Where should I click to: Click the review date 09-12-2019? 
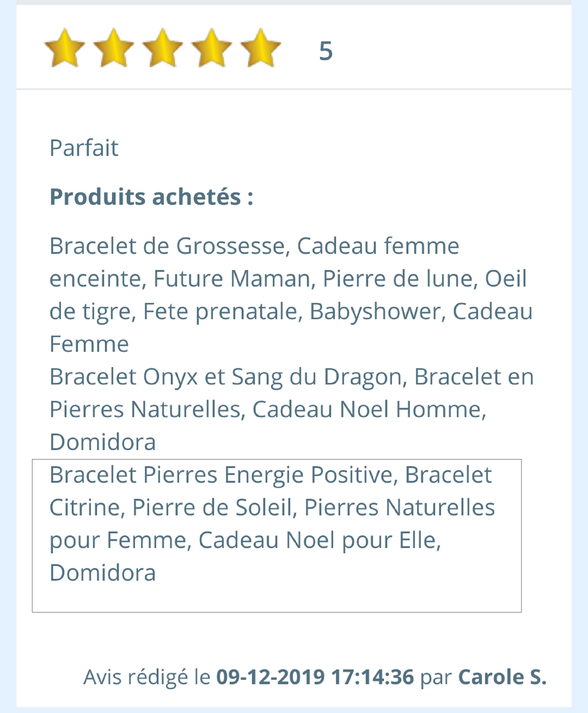pyautogui.click(x=270, y=677)
